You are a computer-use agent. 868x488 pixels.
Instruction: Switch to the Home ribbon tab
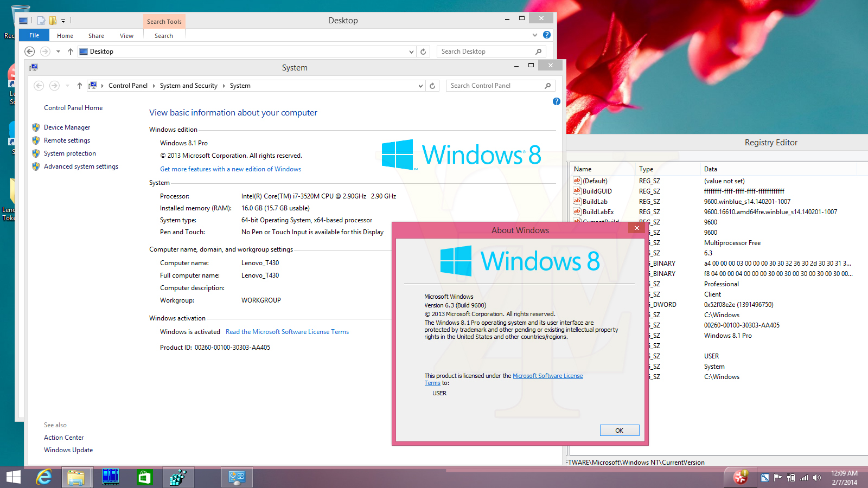[x=65, y=36]
